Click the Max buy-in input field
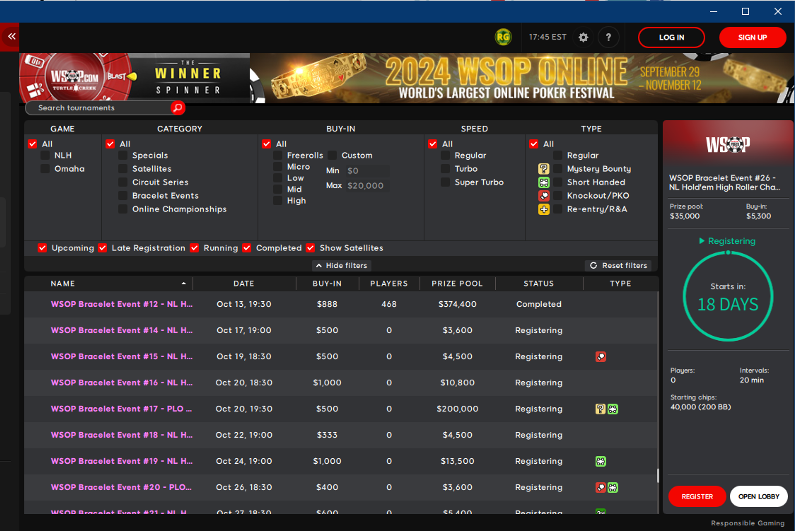 click(x=368, y=186)
